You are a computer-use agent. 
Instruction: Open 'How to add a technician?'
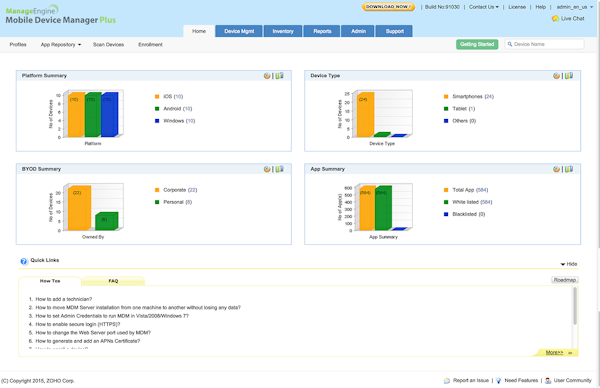tap(64, 299)
